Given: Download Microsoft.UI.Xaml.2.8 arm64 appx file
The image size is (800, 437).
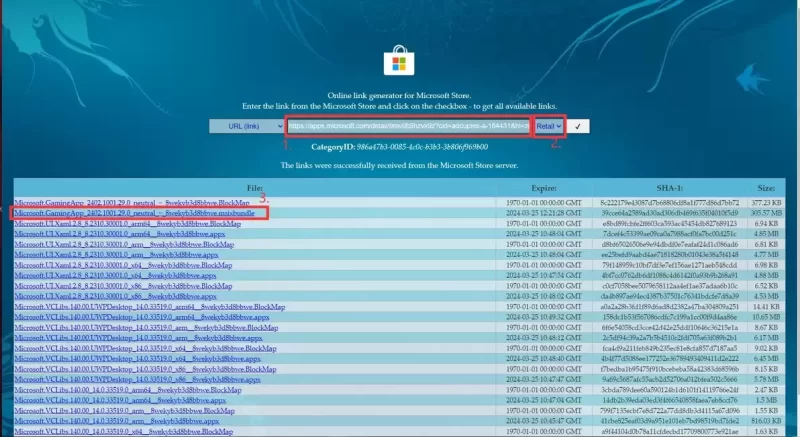Looking at the screenshot, I should 113,235.
